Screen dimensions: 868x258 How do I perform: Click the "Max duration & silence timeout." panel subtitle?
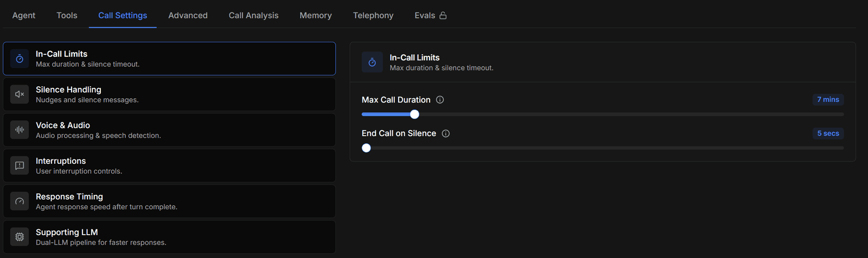442,68
